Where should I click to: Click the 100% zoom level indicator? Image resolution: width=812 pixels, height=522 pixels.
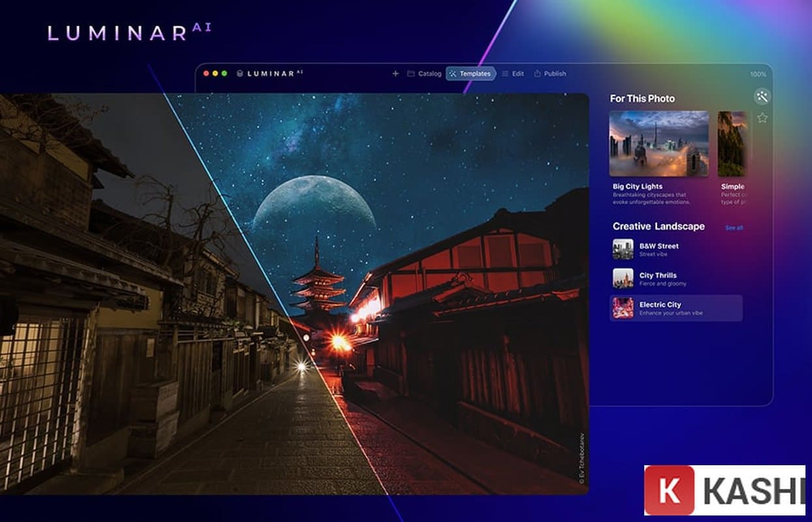(x=758, y=74)
